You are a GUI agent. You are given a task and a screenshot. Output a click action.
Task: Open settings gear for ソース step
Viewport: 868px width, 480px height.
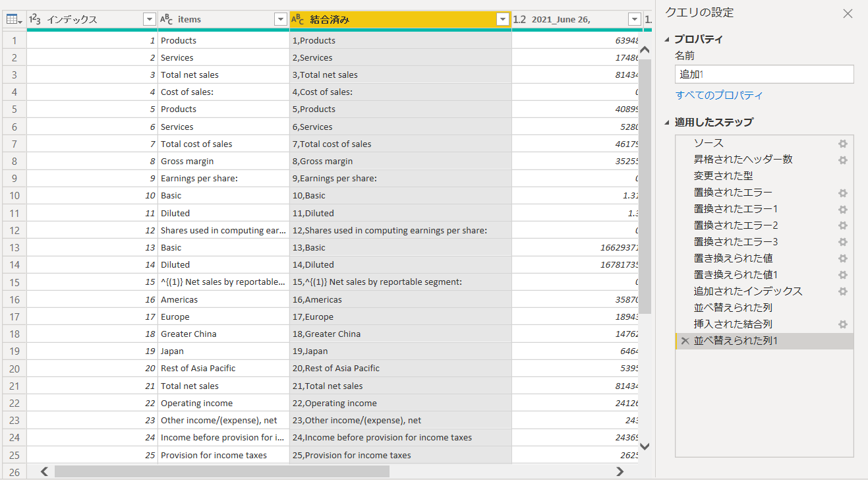pyautogui.click(x=842, y=144)
